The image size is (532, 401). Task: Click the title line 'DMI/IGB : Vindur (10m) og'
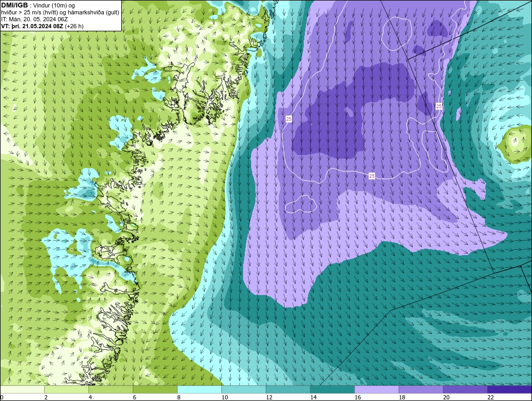click(38, 5)
